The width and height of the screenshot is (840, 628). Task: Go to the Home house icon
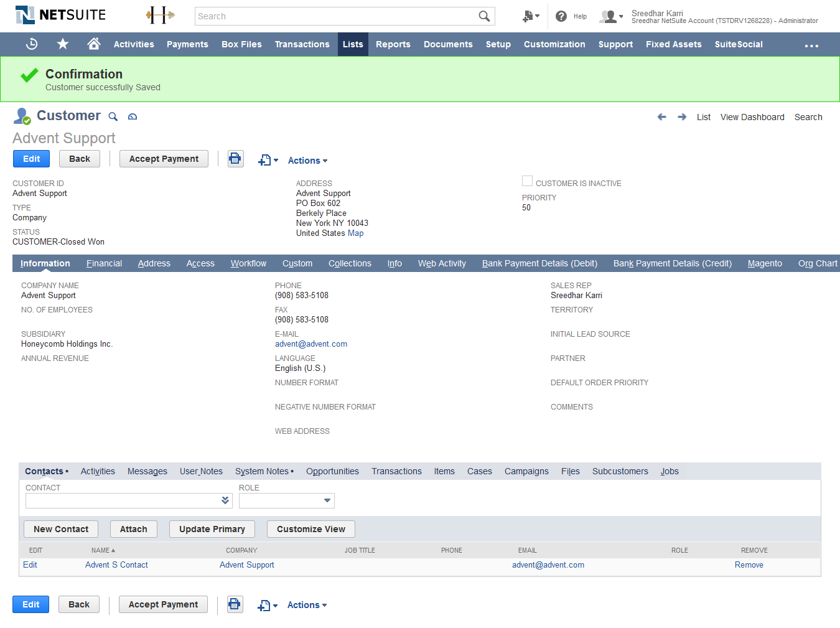point(94,44)
